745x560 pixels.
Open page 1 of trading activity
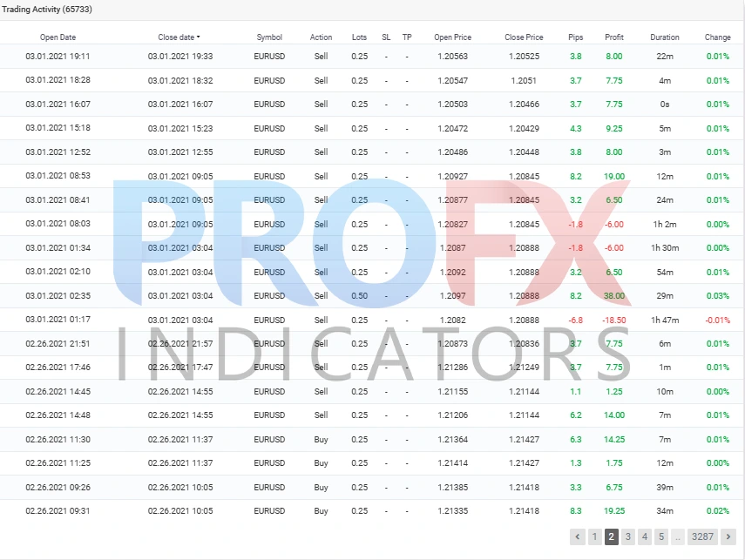click(594, 536)
